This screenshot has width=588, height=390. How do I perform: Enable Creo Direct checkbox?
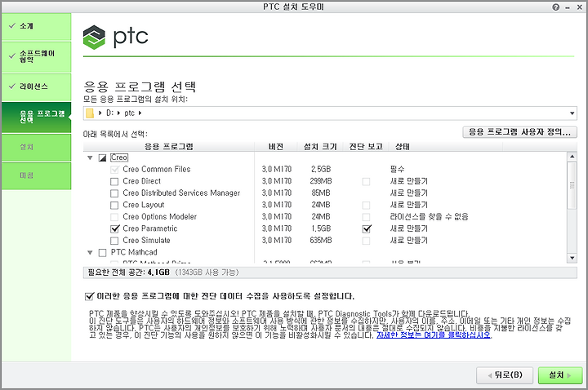click(x=114, y=182)
